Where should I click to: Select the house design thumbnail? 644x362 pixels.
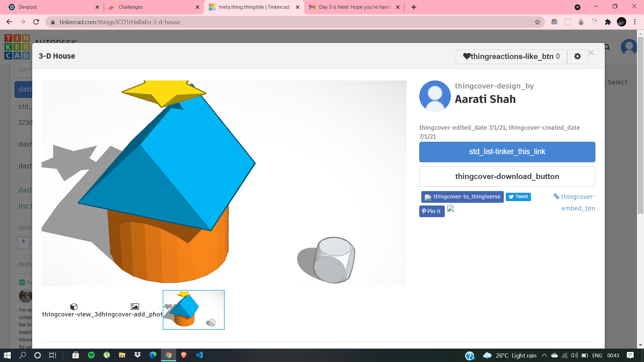[x=194, y=310]
